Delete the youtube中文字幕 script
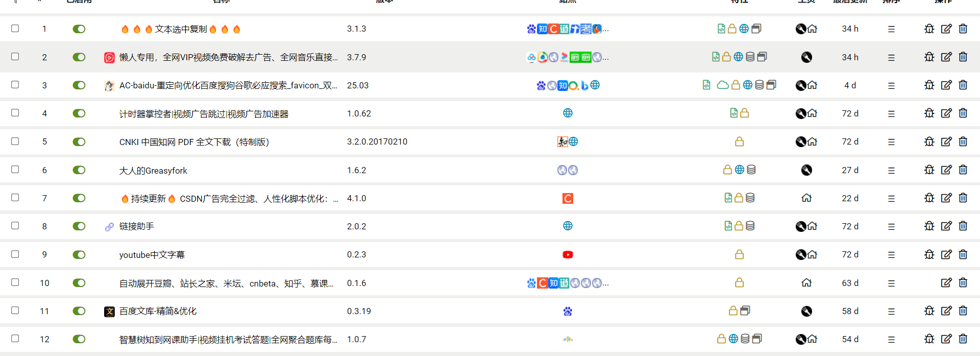 [x=963, y=254]
